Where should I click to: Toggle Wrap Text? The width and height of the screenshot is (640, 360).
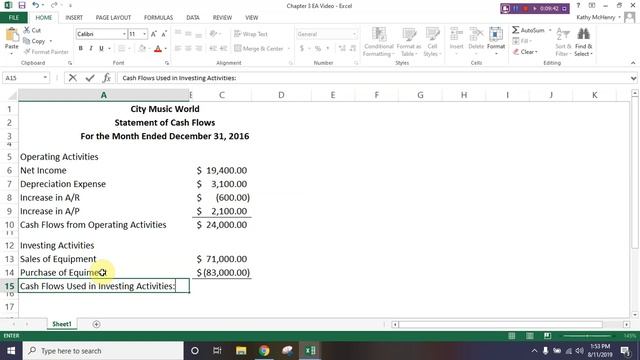[x=251, y=34]
